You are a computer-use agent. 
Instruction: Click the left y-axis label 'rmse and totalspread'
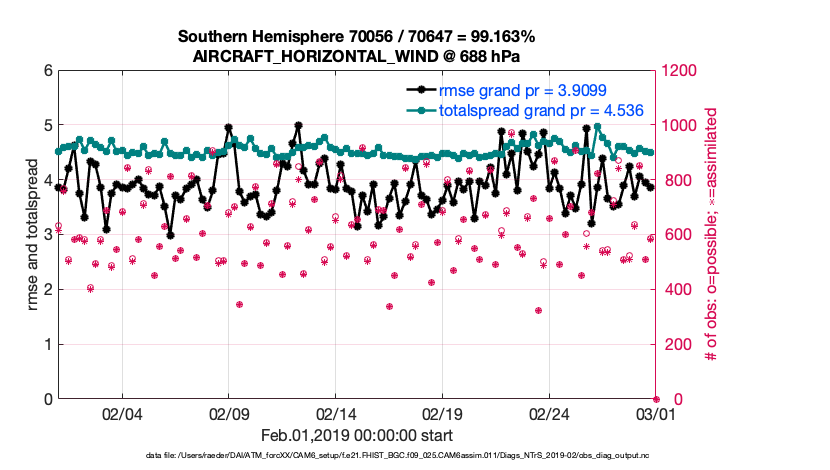pyautogui.click(x=32, y=235)
